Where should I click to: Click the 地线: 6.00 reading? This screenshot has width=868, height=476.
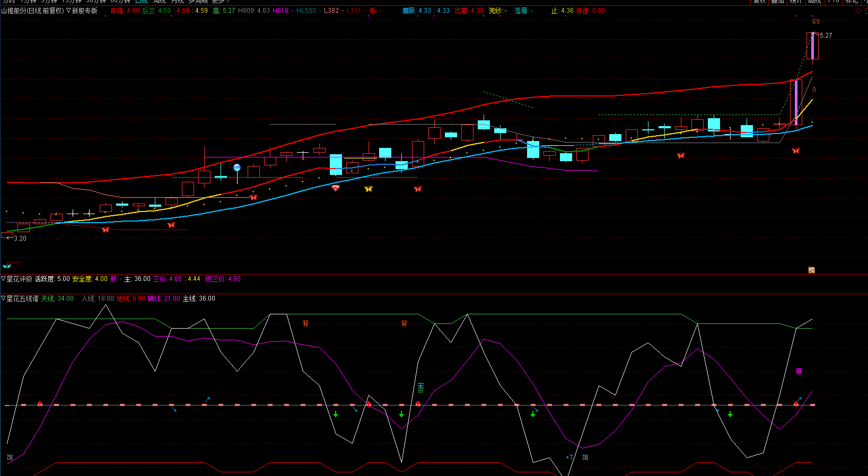click(x=131, y=299)
